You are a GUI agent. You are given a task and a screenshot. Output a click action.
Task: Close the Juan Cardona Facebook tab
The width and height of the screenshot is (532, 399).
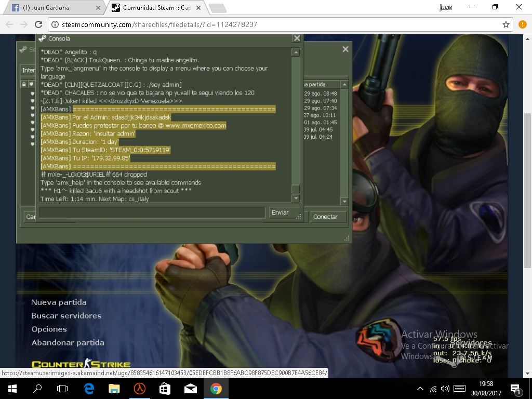98,8
